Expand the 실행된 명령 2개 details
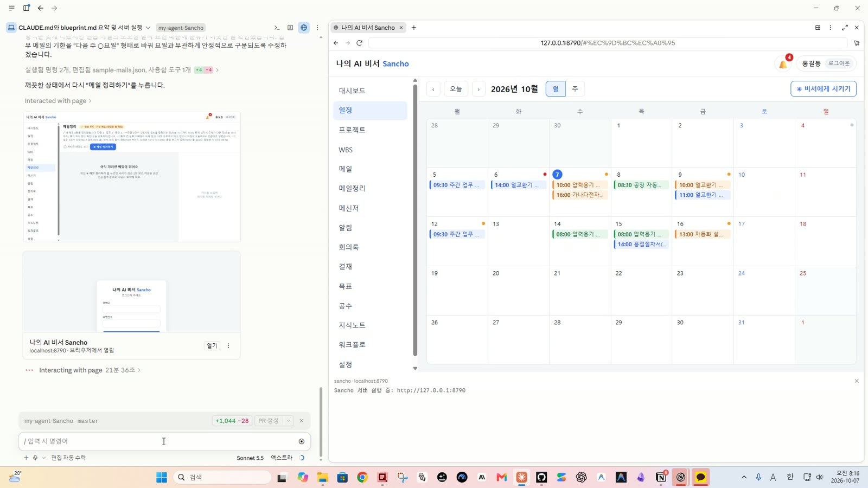 tap(122, 70)
